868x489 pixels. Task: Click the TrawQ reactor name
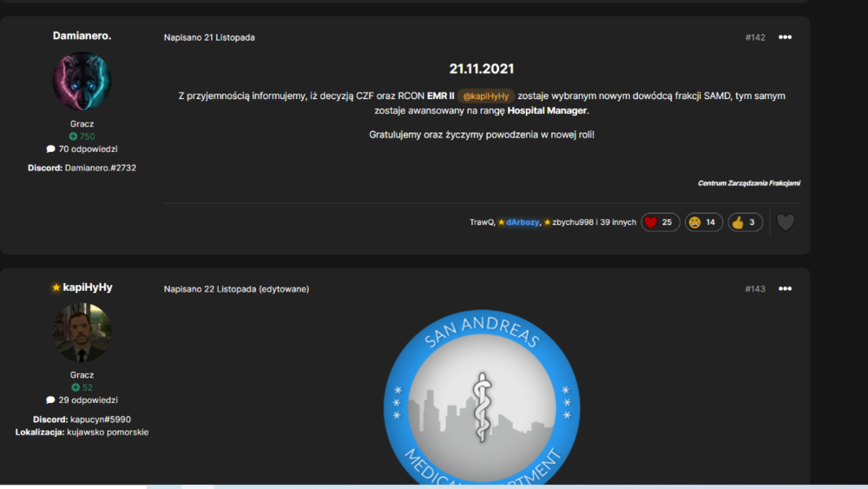tap(481, 222)
